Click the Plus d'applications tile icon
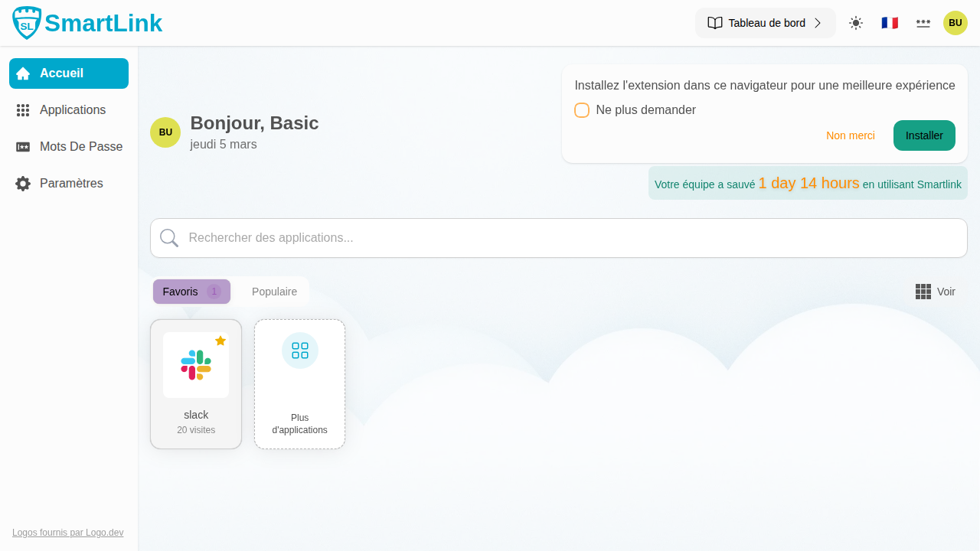The image size is (980, 551). 300,350
